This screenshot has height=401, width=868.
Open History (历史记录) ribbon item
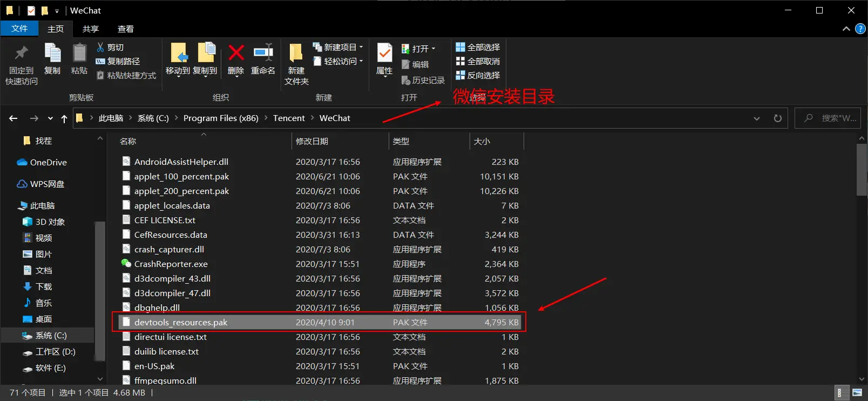pyautogui.click(x=423, y=80)
